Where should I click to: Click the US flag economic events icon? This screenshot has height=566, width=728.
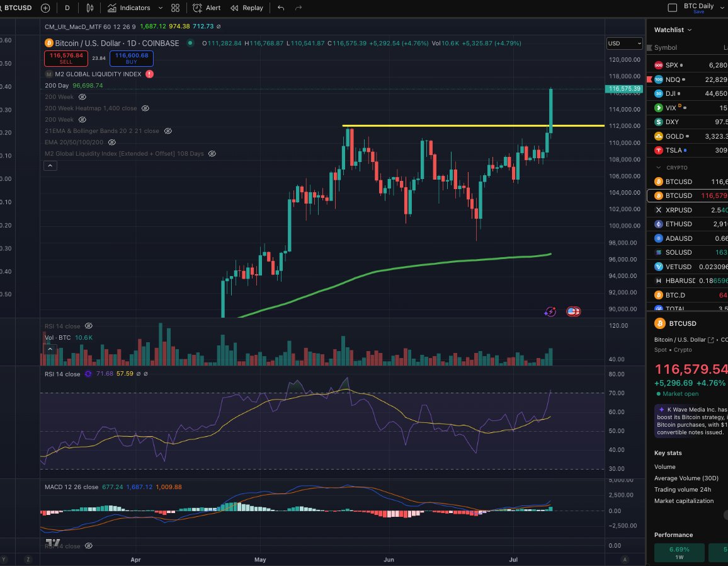coord(573,311)
